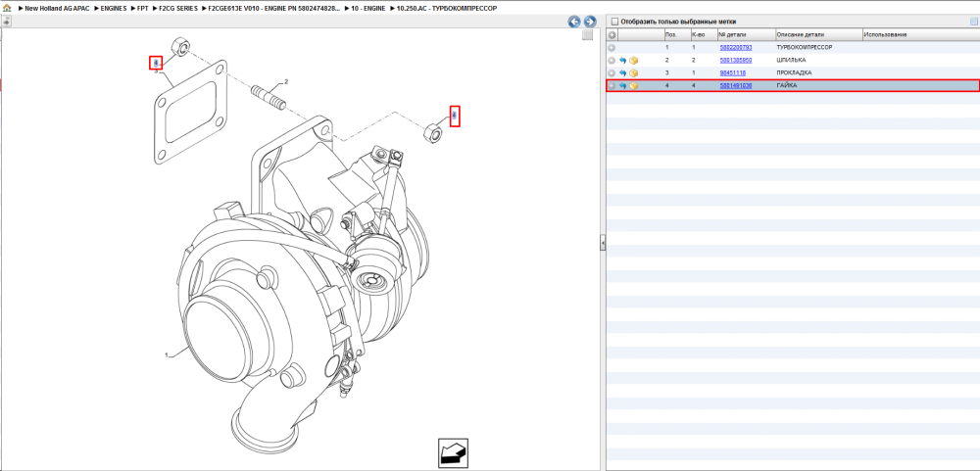Expand the side panel toggle above the diagram

(x=6, y=22)
